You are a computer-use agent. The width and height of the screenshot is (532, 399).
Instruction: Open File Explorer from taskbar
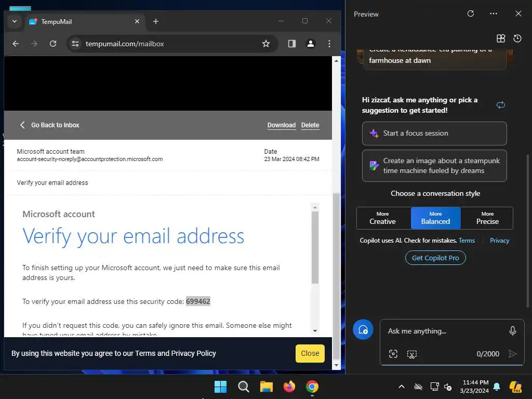[x=267, y=387]
